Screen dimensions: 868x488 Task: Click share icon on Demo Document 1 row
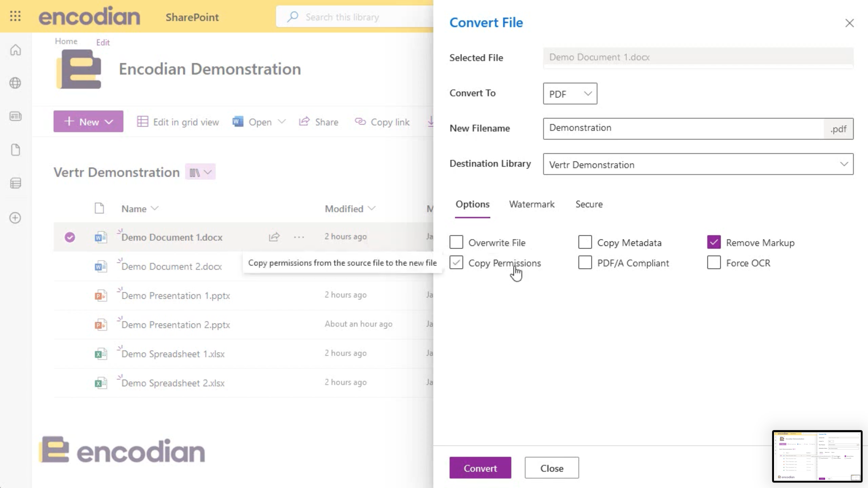pos(274,237)
